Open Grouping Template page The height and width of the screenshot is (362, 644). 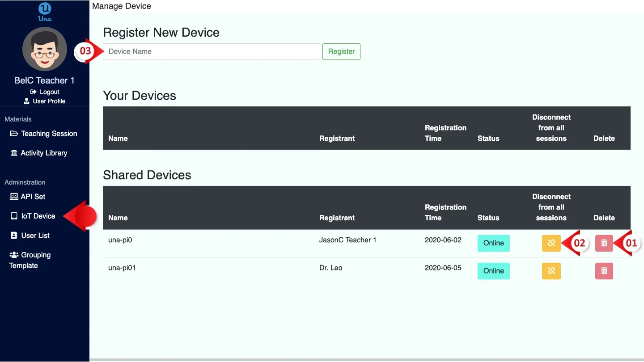point(30,260)
